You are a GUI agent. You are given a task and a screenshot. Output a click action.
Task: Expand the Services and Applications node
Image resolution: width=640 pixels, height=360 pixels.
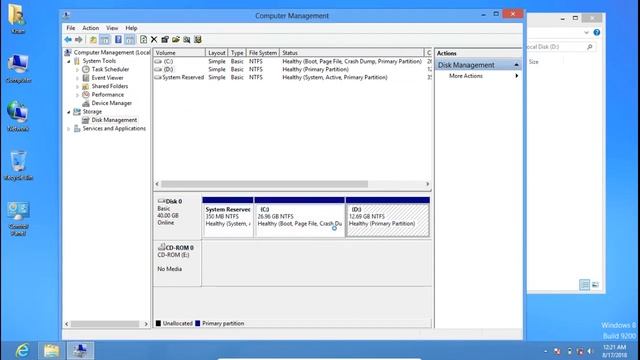69,129
